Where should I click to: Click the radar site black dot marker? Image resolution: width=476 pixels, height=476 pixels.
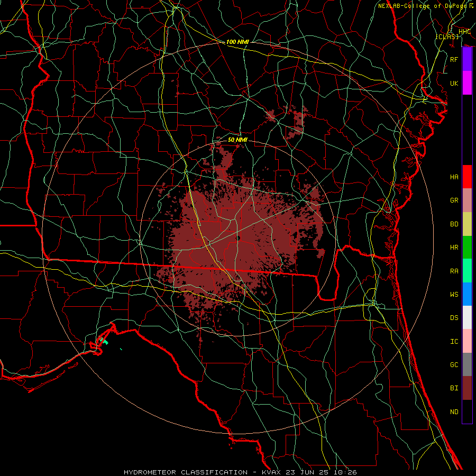[x=239, y=239]
